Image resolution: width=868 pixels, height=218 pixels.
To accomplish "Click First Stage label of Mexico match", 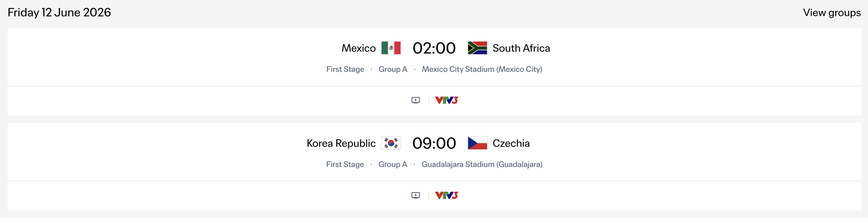I will (345, 69).
